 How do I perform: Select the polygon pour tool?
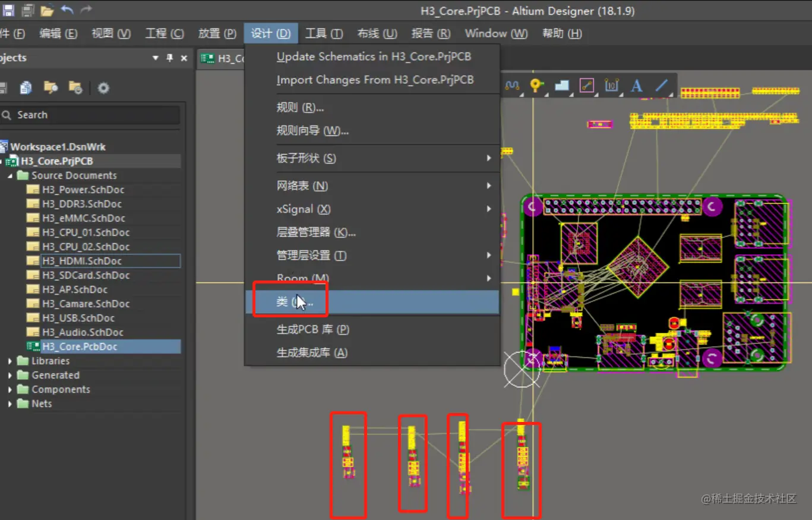tap(562, 86)
